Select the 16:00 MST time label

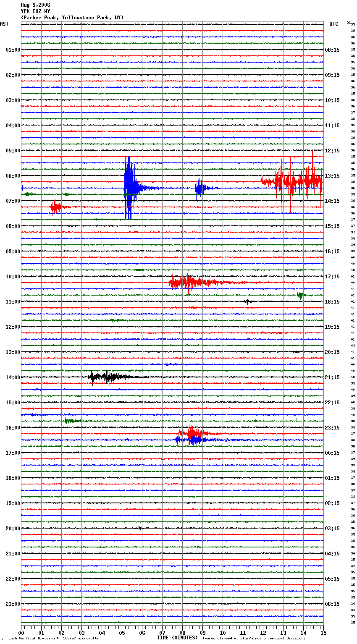(13, 428)
